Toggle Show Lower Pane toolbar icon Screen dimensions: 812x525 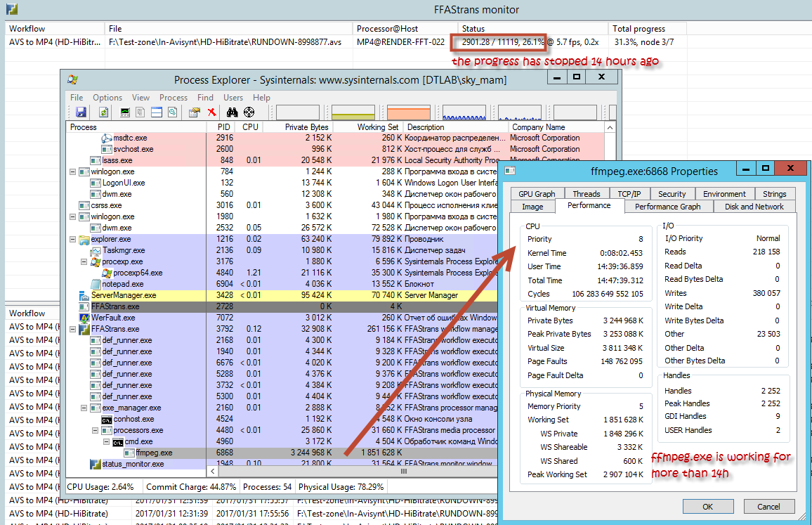(x=157, y=112)
